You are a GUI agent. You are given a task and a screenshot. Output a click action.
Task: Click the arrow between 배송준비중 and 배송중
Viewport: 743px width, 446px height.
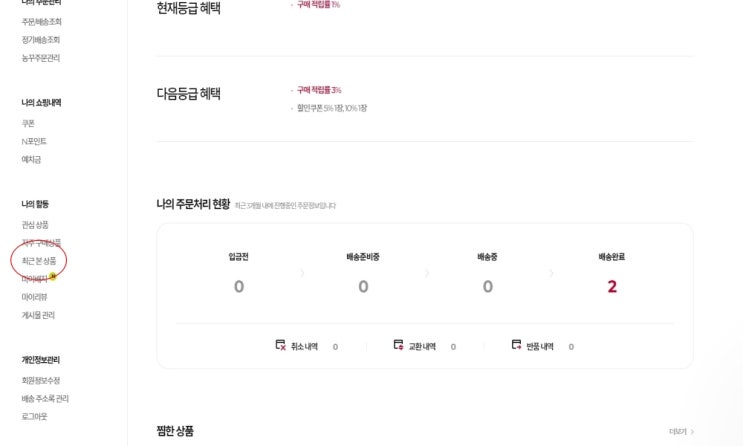click(x=426, y=272)
